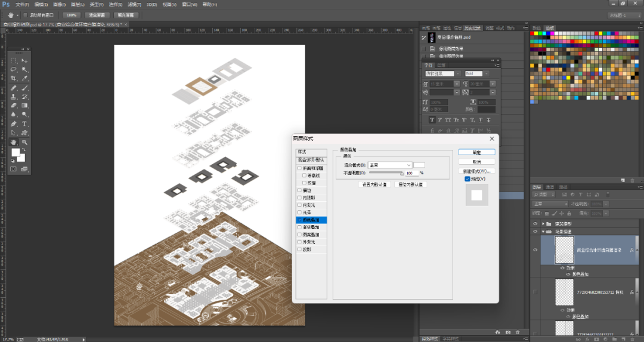The image size is (644, 342).
Task: Switch to the History panel tab
Action: pyautogui.click(x=472, y=28)
